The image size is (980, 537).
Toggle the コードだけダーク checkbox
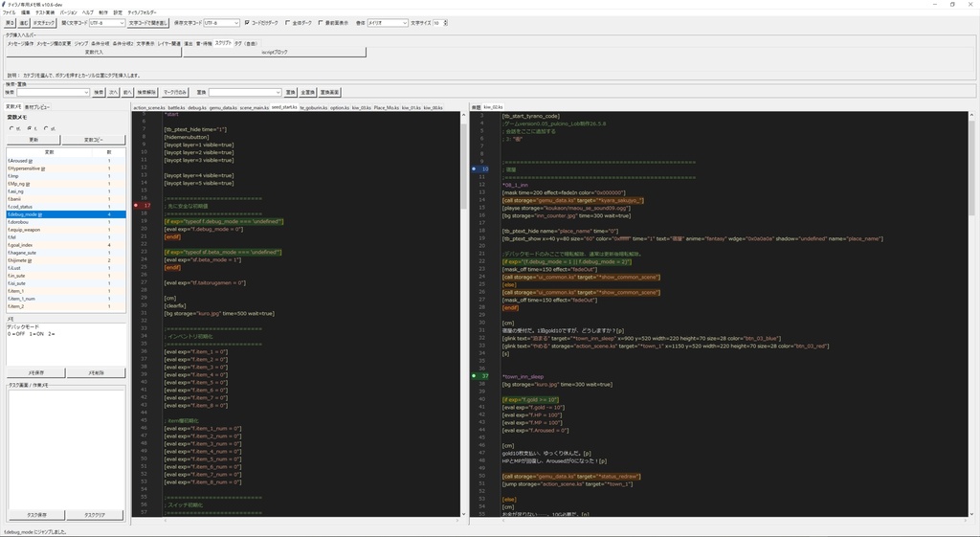[248, 23]
